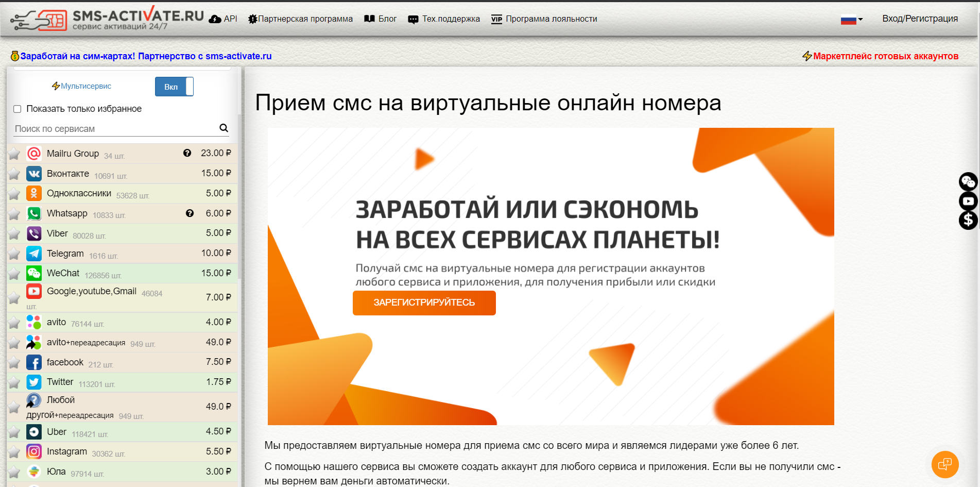Open the API cloud icon link
Viewport: 980px width, 487px height.
223,19
